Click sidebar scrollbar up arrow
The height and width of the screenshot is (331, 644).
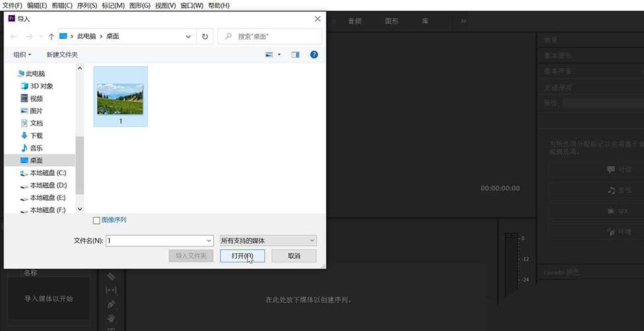click(x=80, y=68)
